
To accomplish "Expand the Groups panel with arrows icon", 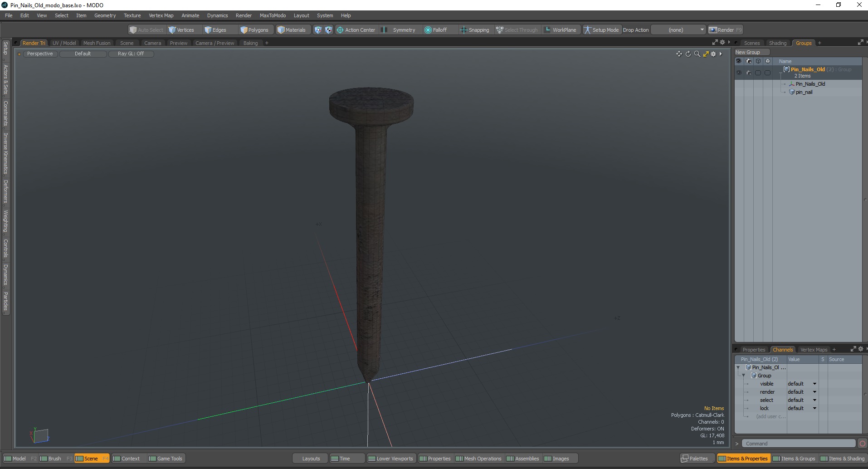I will coord(860,42).
